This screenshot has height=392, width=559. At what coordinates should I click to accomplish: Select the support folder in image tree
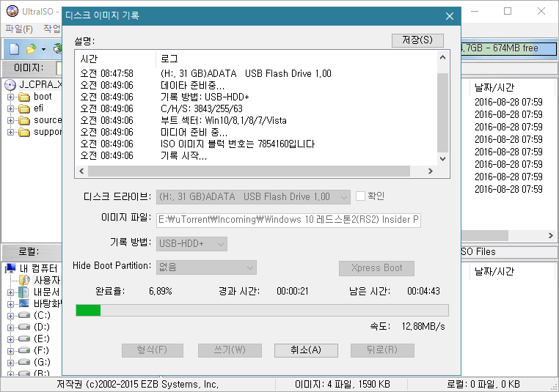pos(48,132)
